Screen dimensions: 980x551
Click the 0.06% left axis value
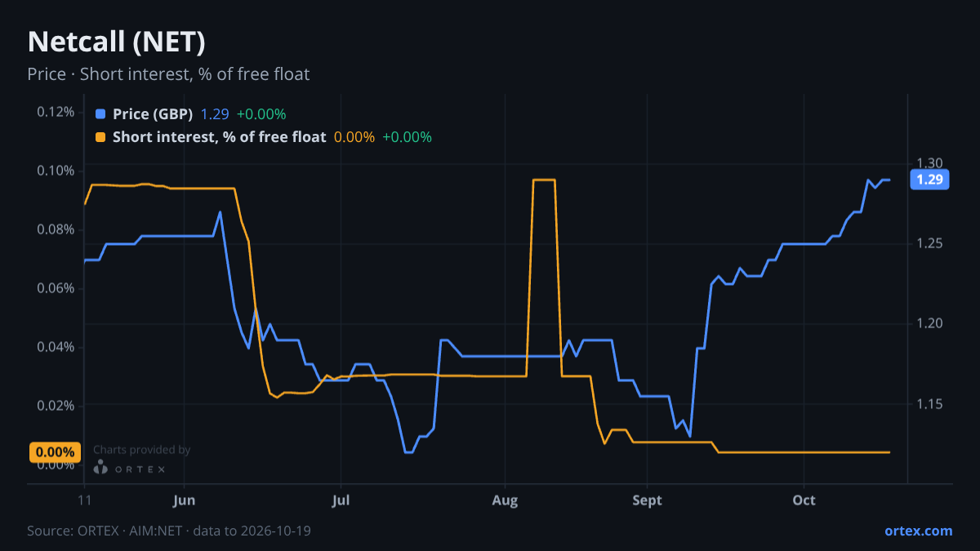click(56, 288)
